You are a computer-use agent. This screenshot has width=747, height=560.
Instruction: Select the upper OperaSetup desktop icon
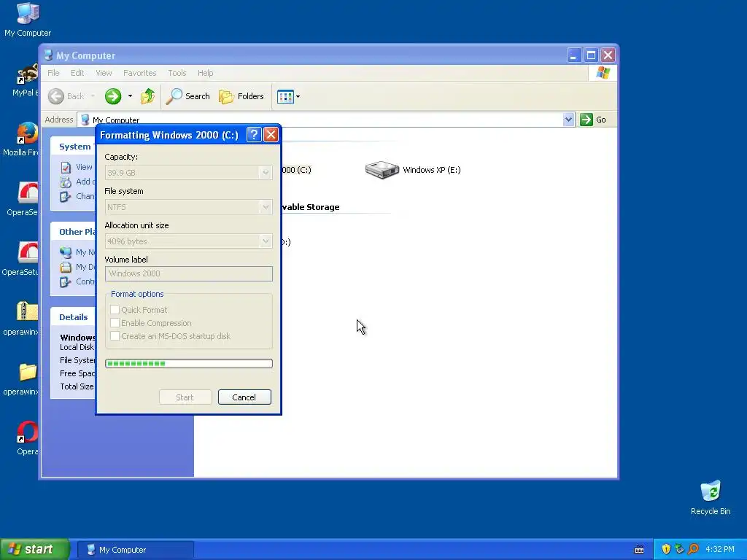tap(24, 199)
